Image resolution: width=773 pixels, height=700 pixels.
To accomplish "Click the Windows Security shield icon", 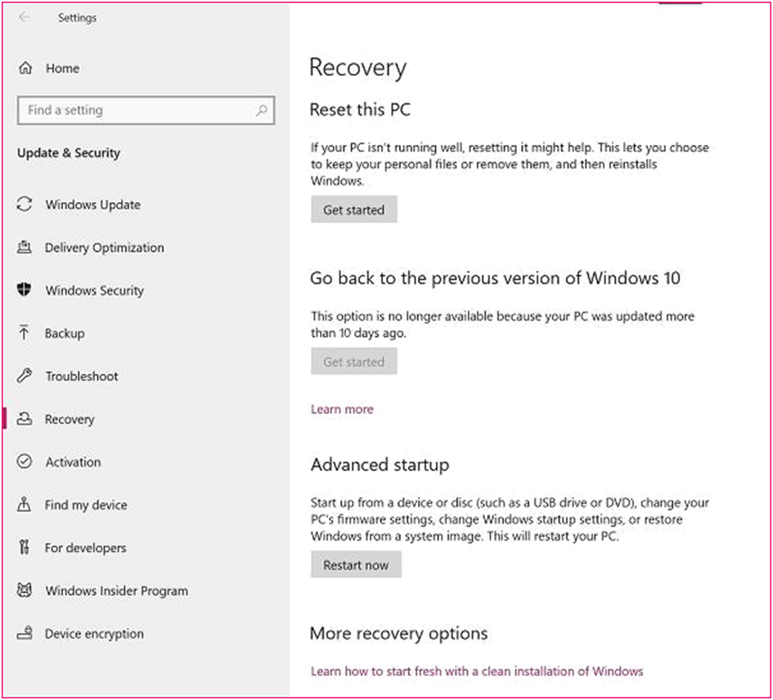I will [x=25, y=289].
